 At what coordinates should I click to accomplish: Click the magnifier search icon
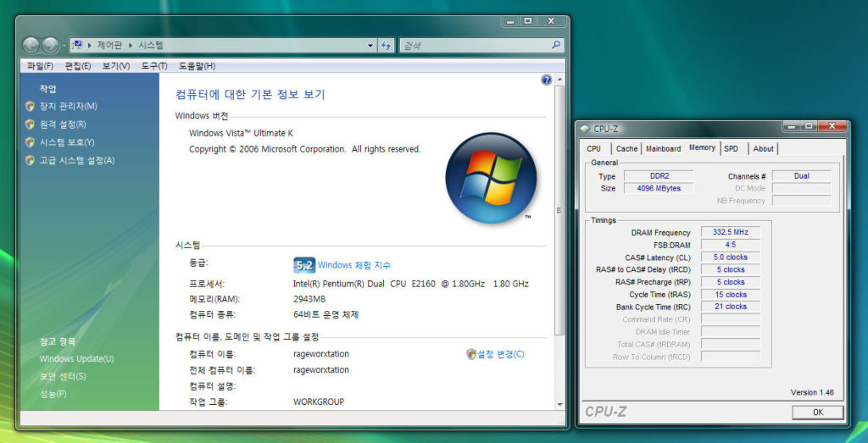tap(556, 46)
